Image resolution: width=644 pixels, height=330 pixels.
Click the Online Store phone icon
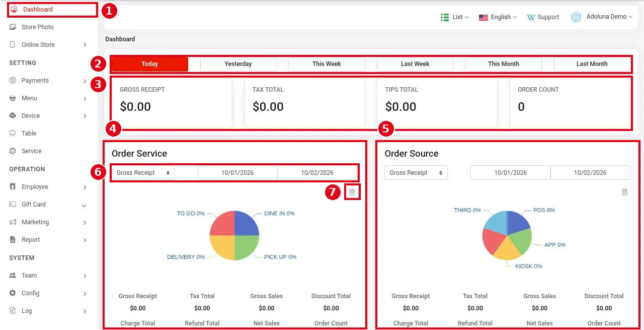click(13, 45)
